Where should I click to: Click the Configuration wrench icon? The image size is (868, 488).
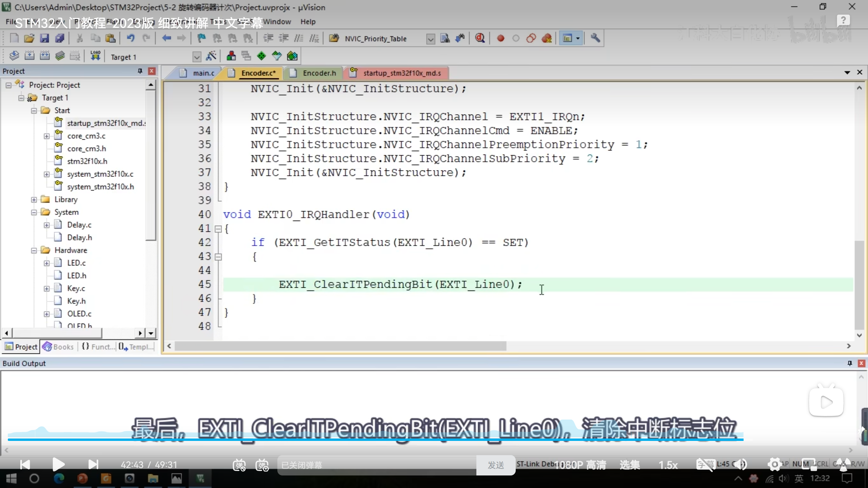click(x=595, y=38)
